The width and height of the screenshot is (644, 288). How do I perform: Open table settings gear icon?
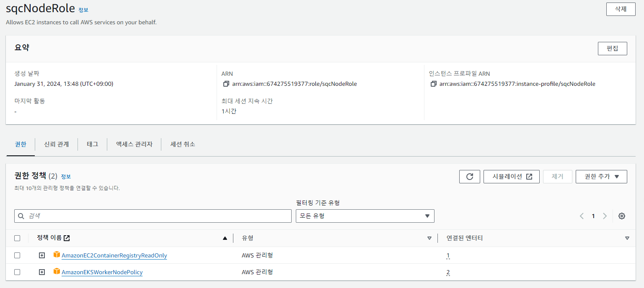[622, 216]
